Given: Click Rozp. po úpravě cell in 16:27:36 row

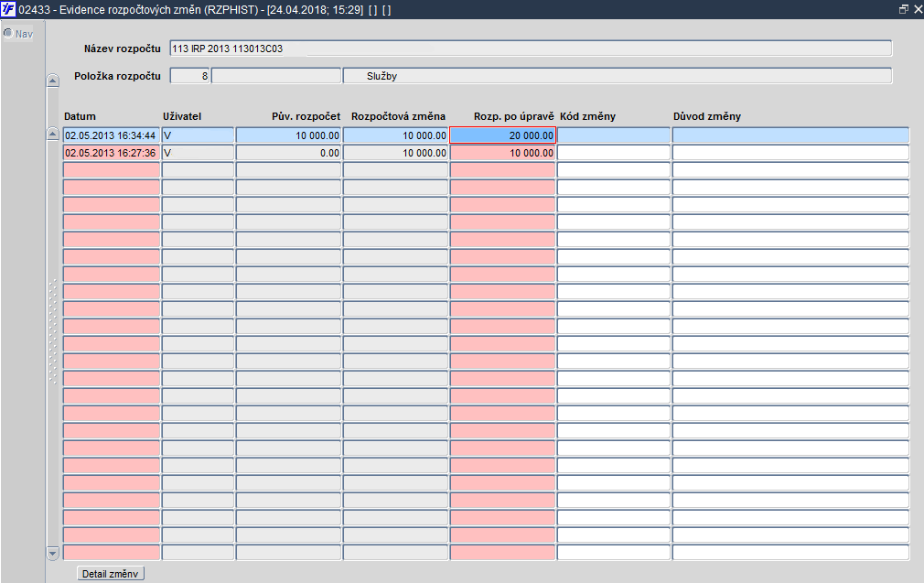Looking at the screenshot, I should tap(502, 153).
